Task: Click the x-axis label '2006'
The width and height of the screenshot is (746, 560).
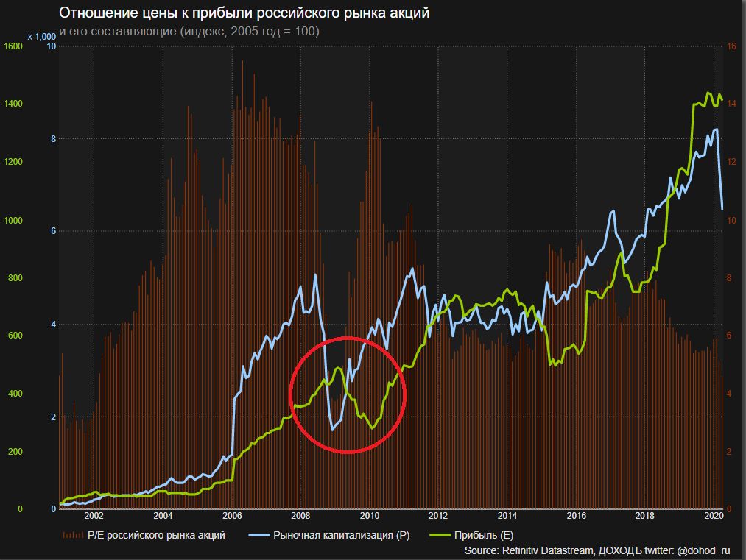Action: point(232,516)
